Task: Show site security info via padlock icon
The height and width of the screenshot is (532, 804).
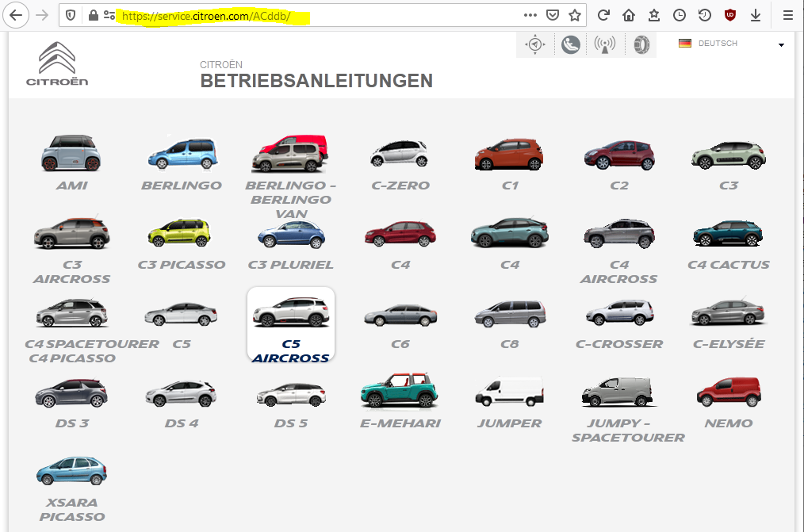Action: [x=93, y=15]
